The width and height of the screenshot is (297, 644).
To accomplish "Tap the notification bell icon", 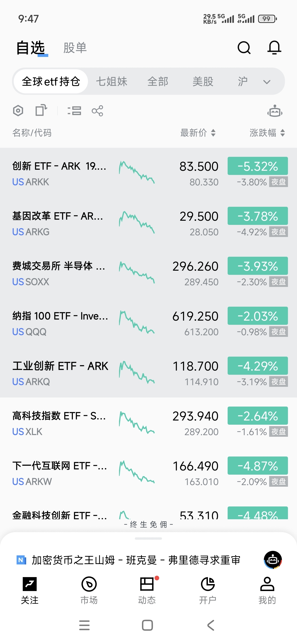I will (x=274, y=47).
